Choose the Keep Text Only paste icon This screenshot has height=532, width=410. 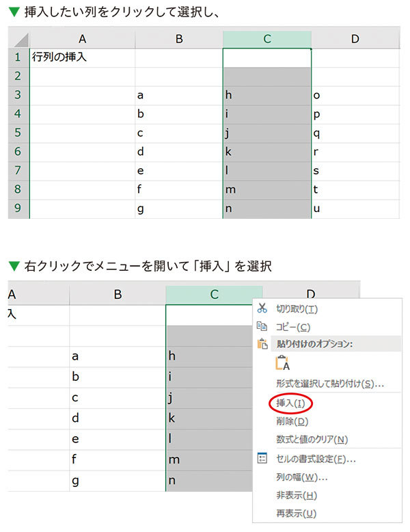coord(282,362)
